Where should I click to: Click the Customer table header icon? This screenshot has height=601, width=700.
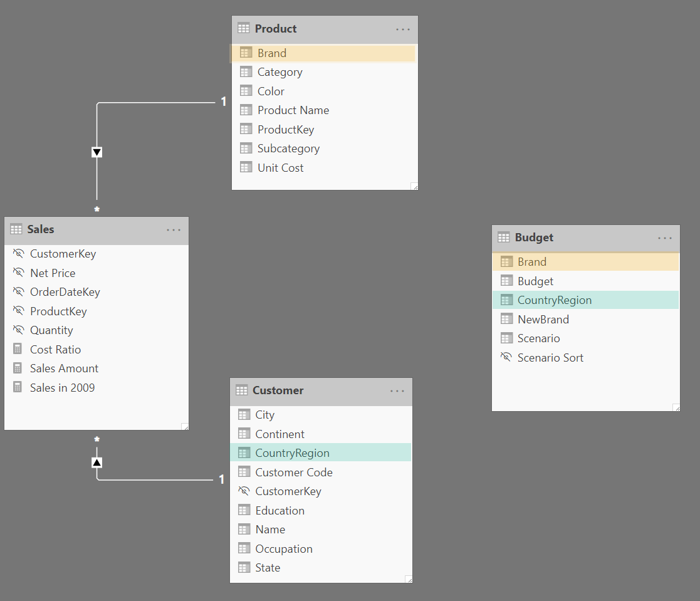(241, 390)
